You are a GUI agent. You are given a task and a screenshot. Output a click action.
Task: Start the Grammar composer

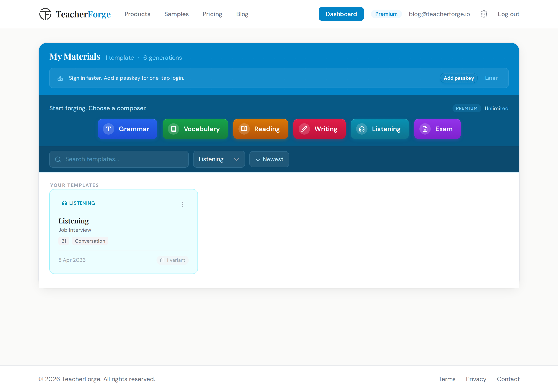pos(127,129)
